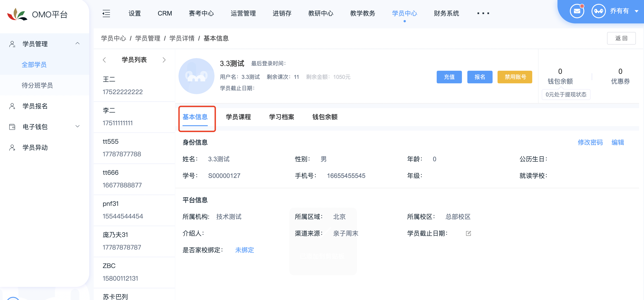The height and width of the screenshot is (300, 644).
Task: Select 待分班学员 in the sidebar
Action: 37,85
